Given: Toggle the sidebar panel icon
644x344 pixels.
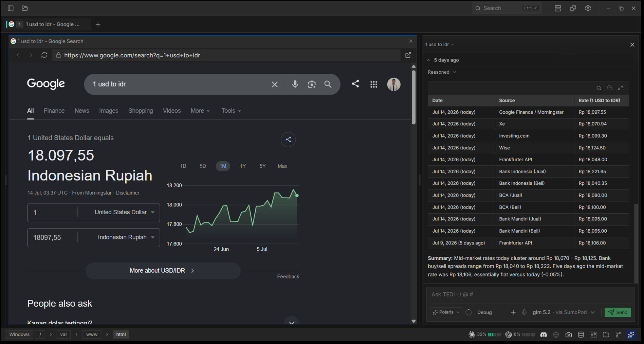Looking at the screenshot, I should pos(11,8).
